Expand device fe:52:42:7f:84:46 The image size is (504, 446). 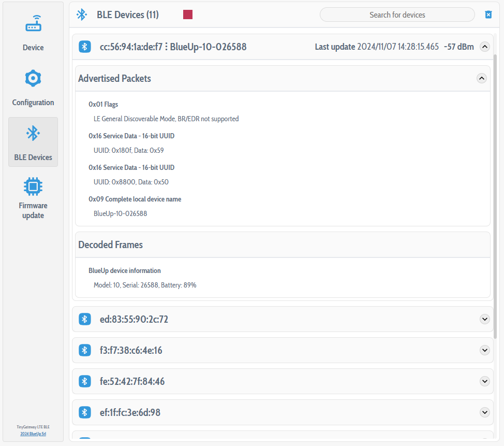click(x=484, y=381)
